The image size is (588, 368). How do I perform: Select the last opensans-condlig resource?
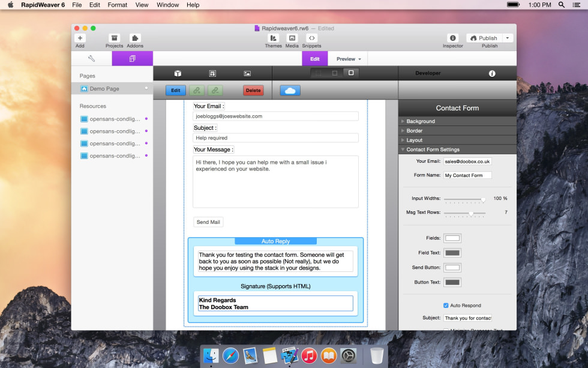[x=112, y=155]
